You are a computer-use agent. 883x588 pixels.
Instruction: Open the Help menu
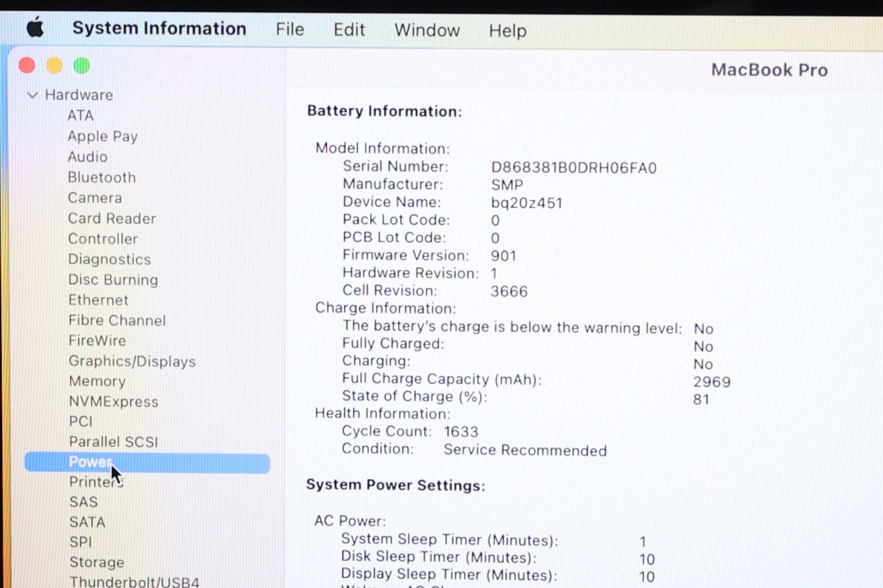coord(507,31)
